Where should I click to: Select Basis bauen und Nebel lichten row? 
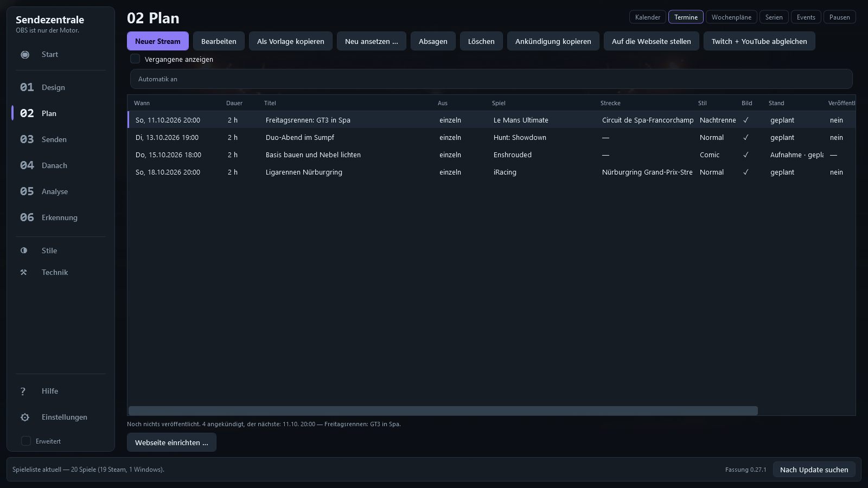[x=492, y=155]
